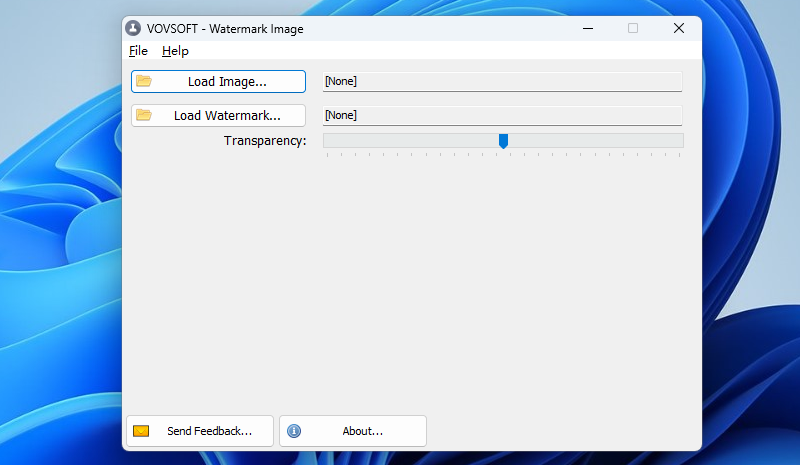Click the Load Watermark button
The height and width of the screenshot is (465, 800).
click(x=218, y=115)
